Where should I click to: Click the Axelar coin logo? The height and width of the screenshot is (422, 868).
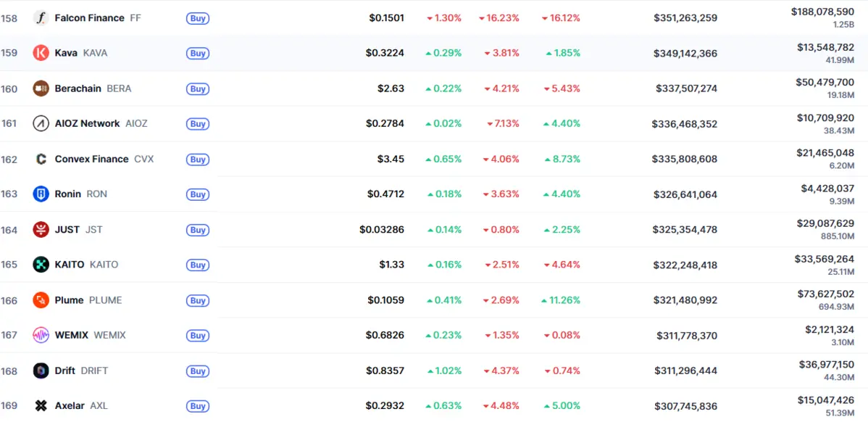click(x=41, y=406)
